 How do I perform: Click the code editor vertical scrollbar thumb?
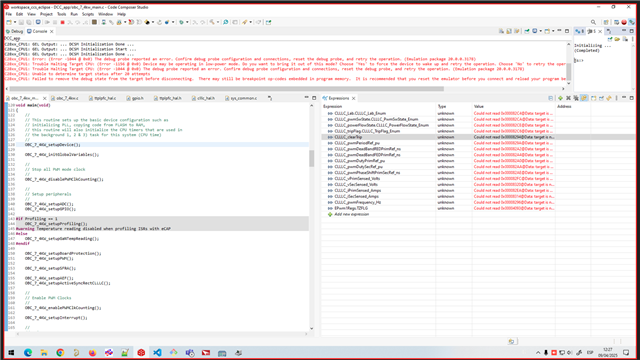(x=311, y=158)
